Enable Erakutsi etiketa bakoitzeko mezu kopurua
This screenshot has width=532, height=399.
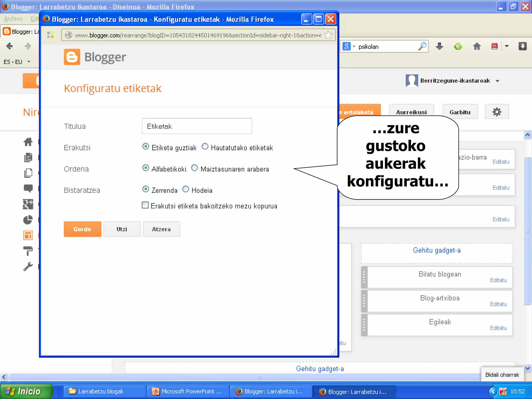coord(145,205)
